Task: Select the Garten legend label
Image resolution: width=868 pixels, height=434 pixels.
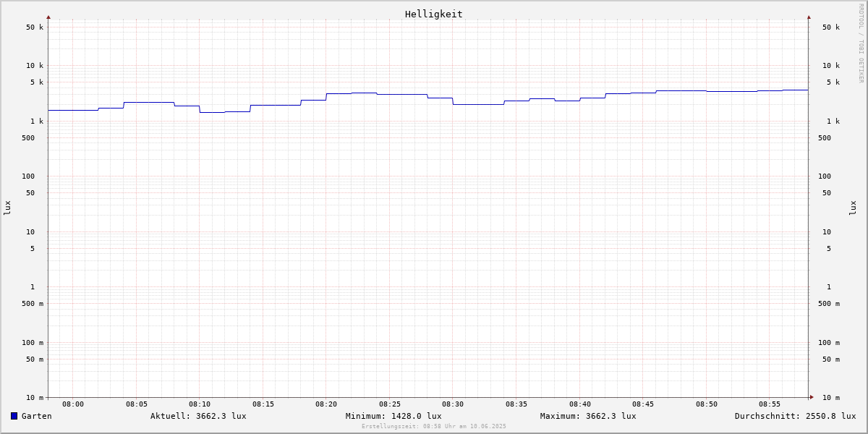Action: pyautogui.click(x=37, y=416)
